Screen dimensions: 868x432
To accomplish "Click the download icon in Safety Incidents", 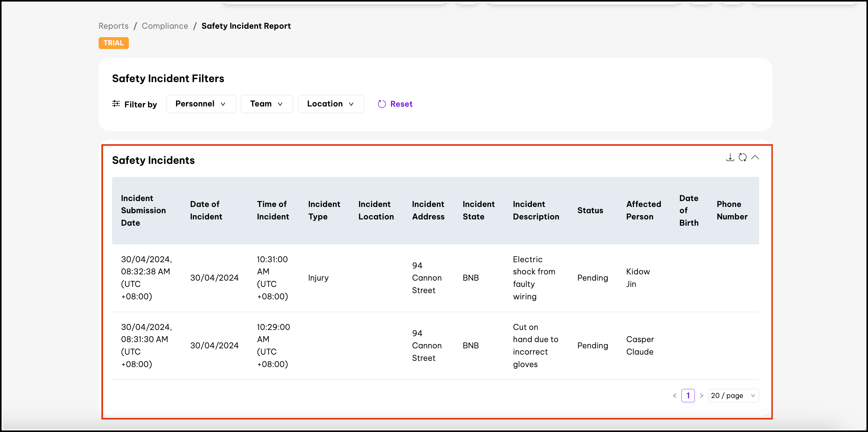I will [730, 157].
